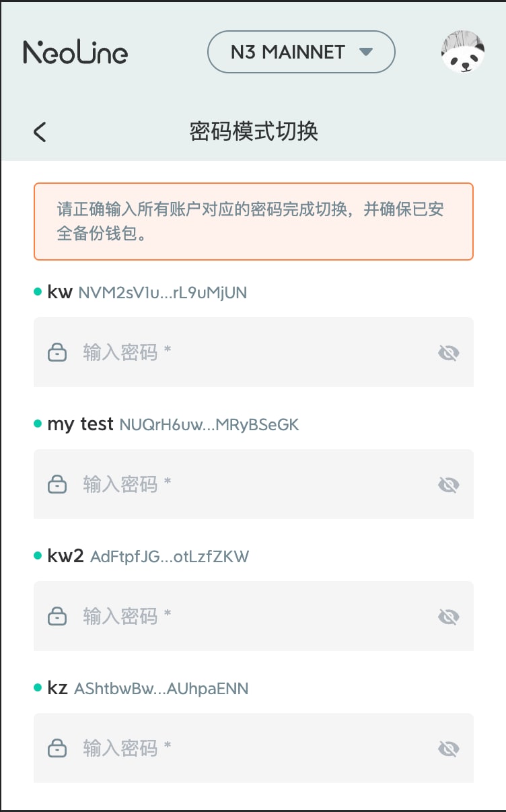
Task: Click the lock icon for kw account
Action: pos(58,352)
